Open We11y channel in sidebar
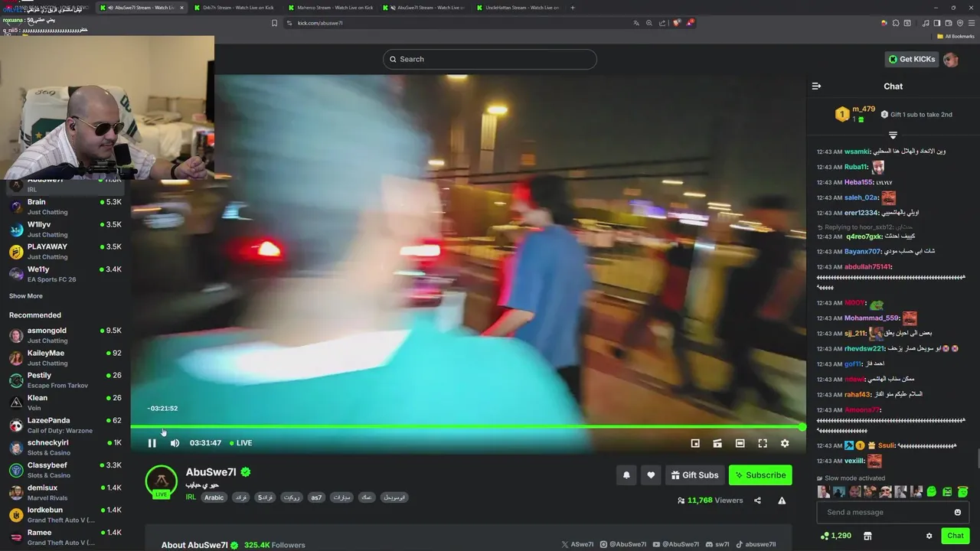980x551 pixels. click(x=65, y=274)
